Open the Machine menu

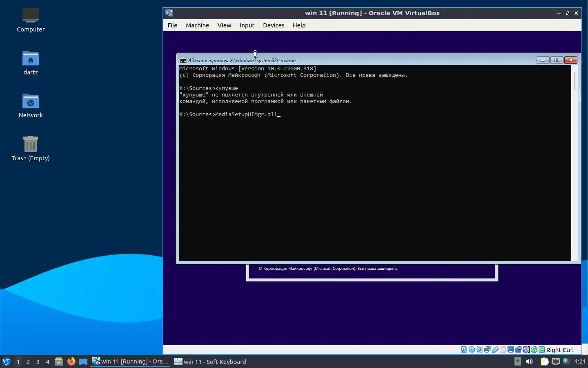tap(197, 25)
